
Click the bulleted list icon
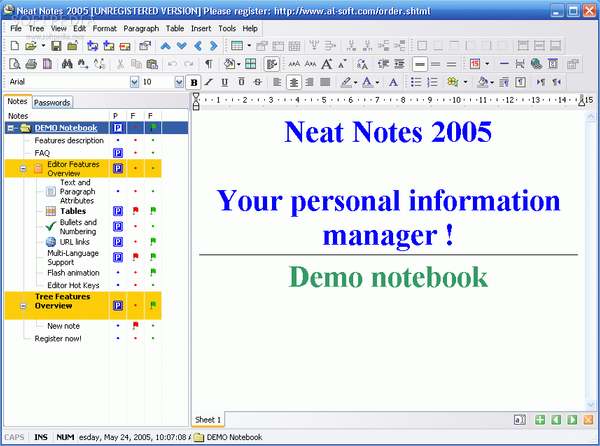click(416, 82)
